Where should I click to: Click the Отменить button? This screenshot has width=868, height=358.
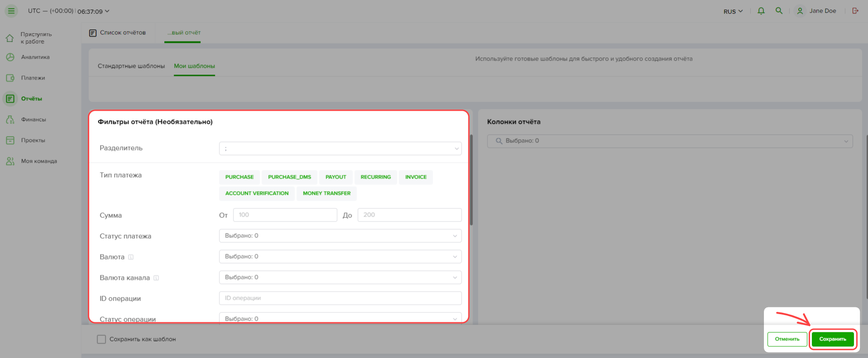point(787,339)
